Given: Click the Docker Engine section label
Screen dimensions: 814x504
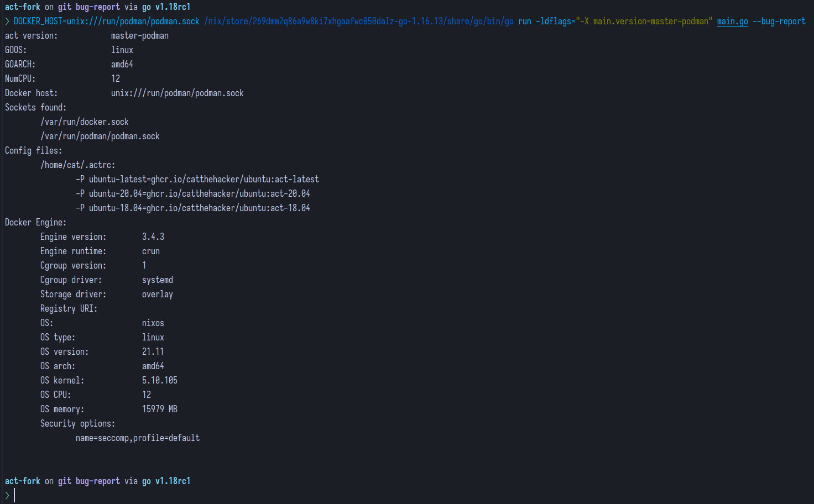Looking at the screenshot, I should [x=35, y=223].
